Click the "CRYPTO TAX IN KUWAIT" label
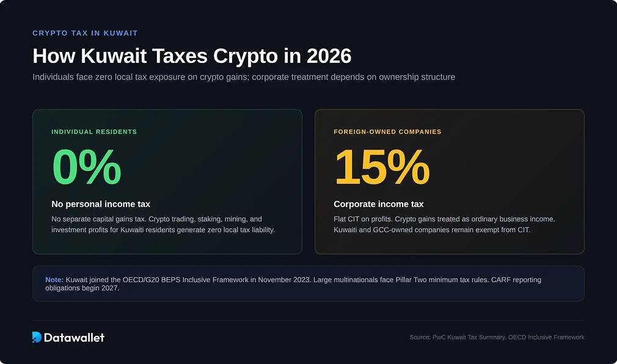 [85, 33]
